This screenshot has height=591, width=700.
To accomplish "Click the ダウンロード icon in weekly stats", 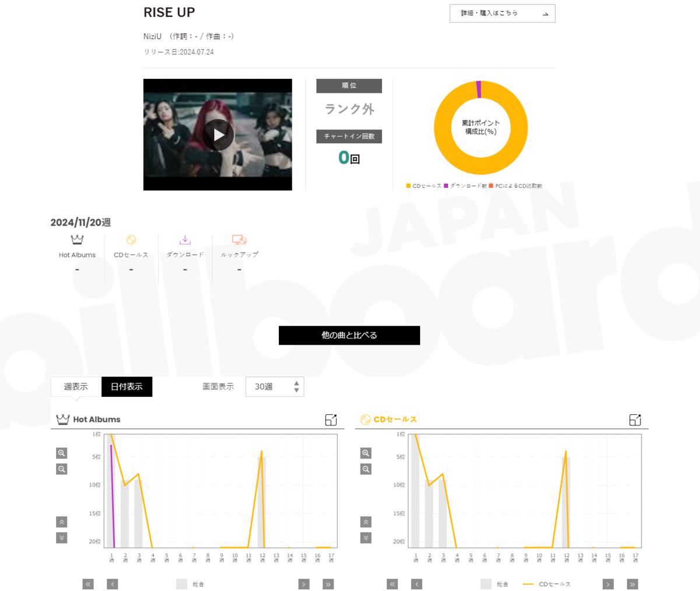I will tap(185, 240).
